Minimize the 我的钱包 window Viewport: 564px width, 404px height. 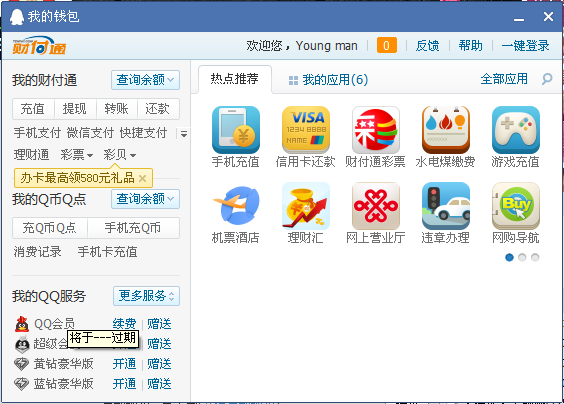click(x=519, y=19)
